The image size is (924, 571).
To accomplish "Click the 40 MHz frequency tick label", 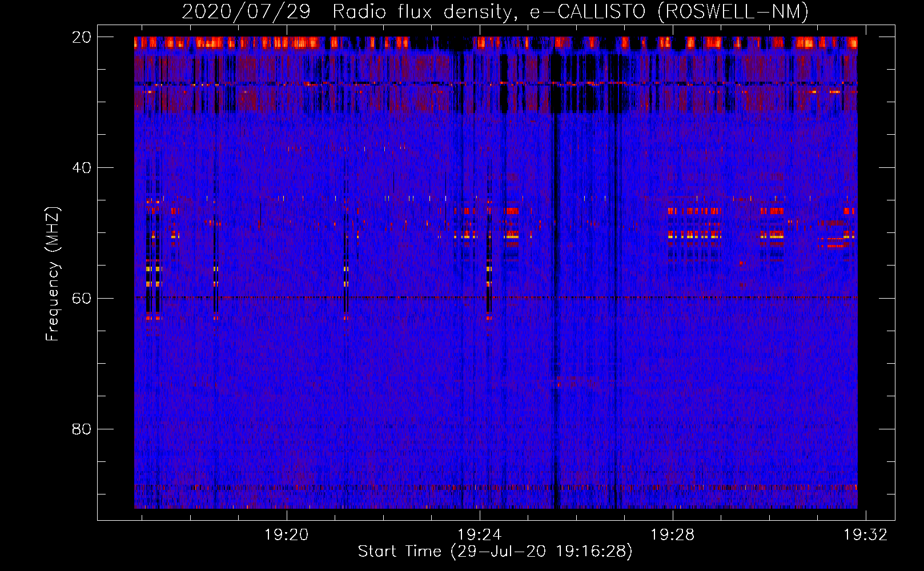I will (81, 168).
